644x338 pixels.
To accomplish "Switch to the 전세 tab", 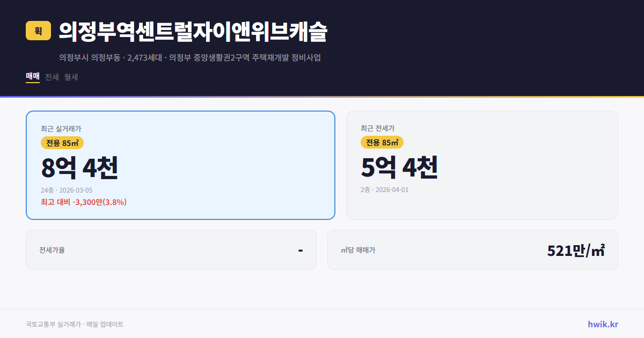I will click(x=51, y=77).
